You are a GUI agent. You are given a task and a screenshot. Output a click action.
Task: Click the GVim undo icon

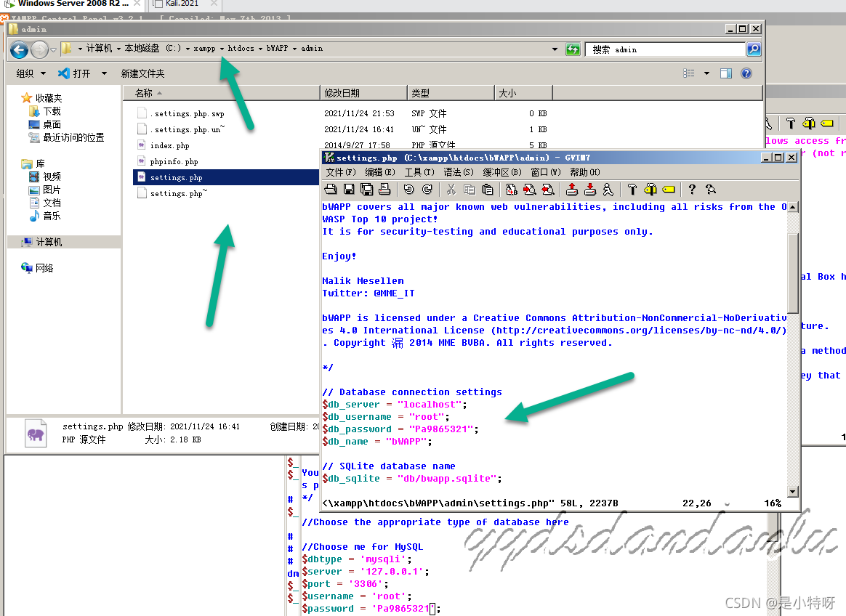(409, 190)
